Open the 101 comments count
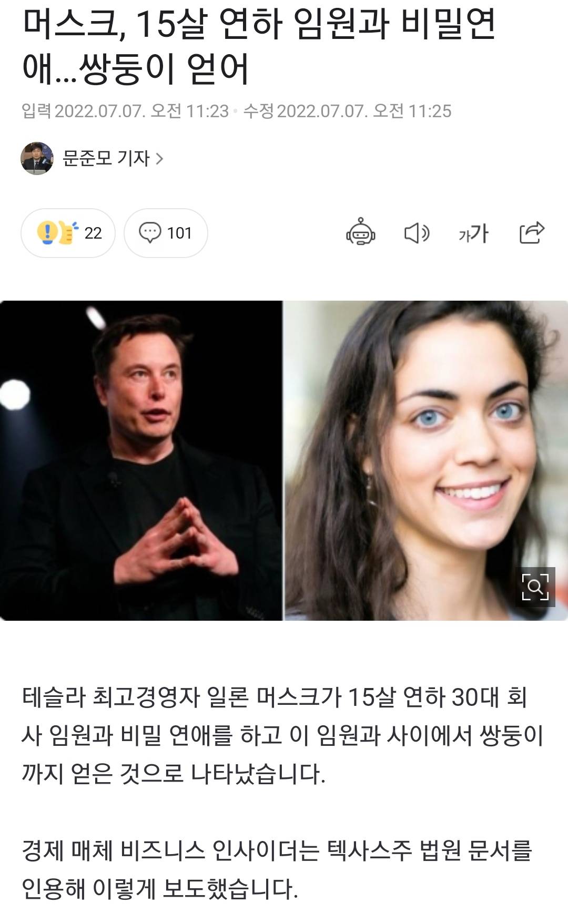 179,233
